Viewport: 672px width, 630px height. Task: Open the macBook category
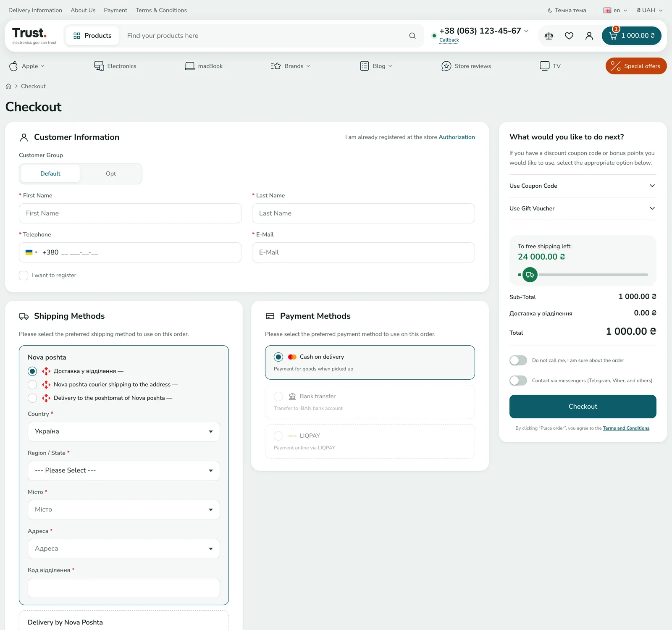click(x=204, y=66)
